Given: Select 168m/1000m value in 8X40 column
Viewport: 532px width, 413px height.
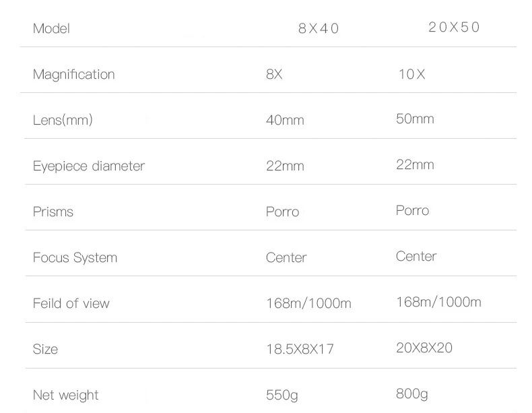Looking at the screenshot, I should click(x=308, y=303).
